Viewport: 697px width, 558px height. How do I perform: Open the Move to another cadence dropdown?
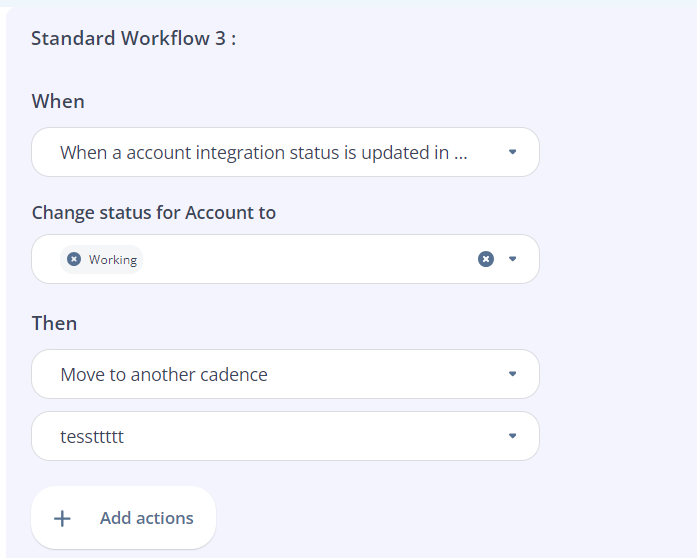pos(285,374)
